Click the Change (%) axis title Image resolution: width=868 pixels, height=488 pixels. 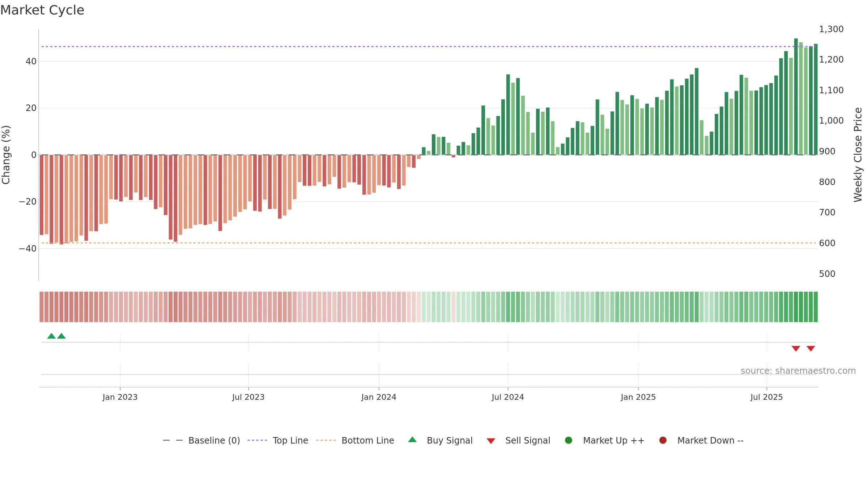tap(6, 155)
